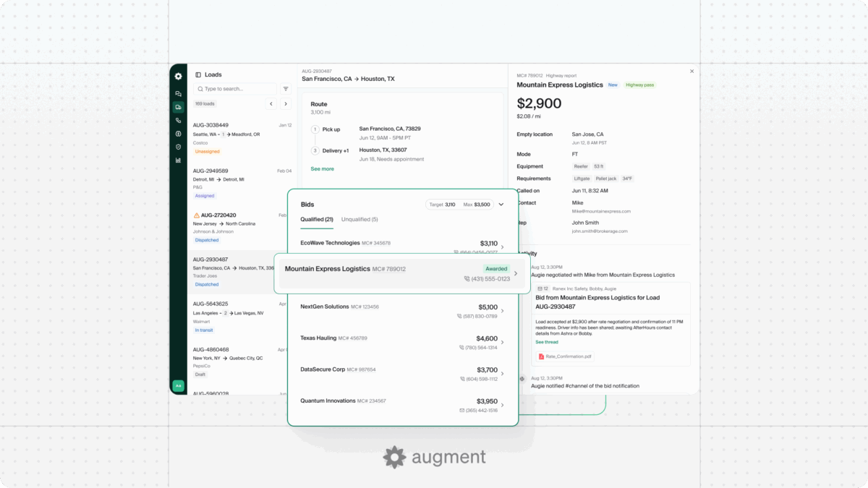Image resolution: width=868 pixels, height=488 pixels.
Task: Expand the NextGen Solutions bid chevron
Action: pos(503,312)
